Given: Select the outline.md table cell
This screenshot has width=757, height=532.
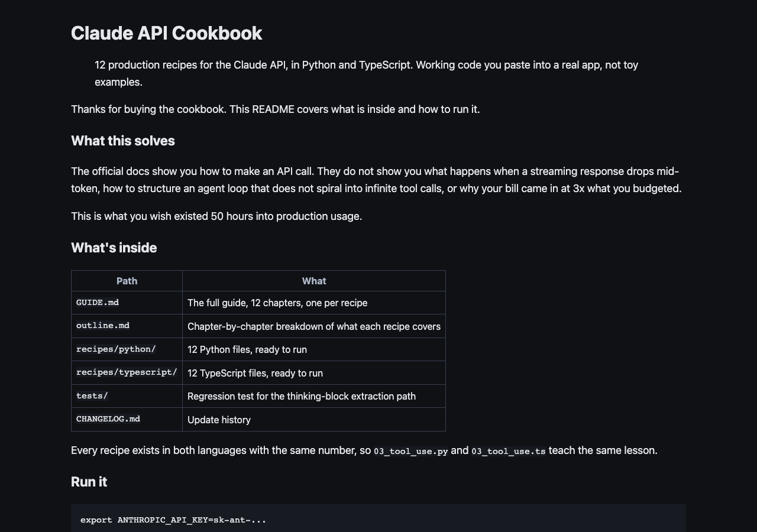Looking at the screenshot, I should (127, 326).
